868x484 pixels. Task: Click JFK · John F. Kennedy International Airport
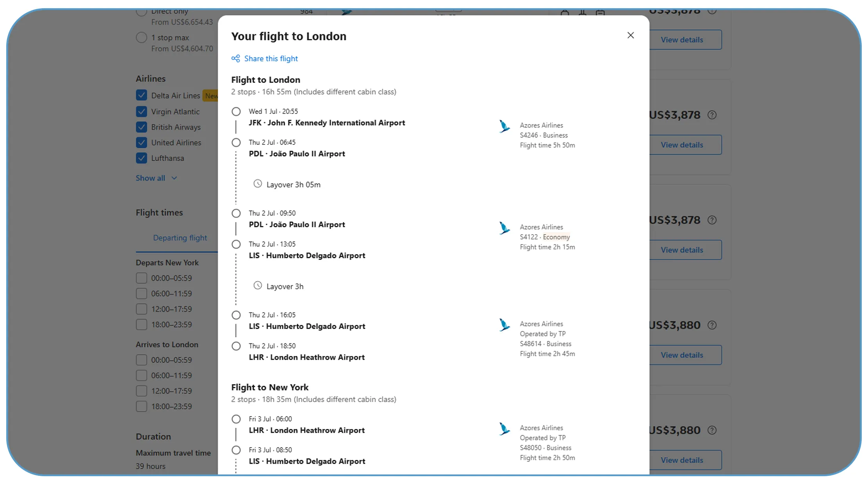(x=327, y=123)
